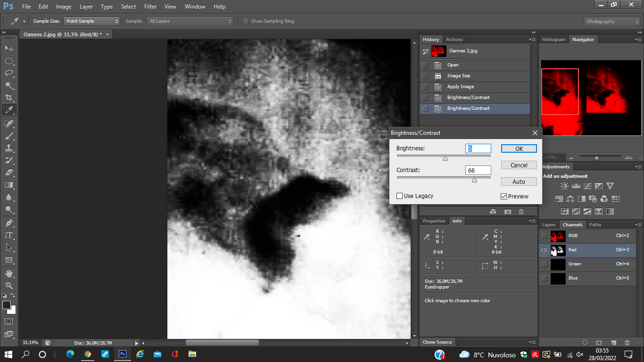Select the Zoom tool in toolbar
644x362 pixels.
tap(9, 285)
